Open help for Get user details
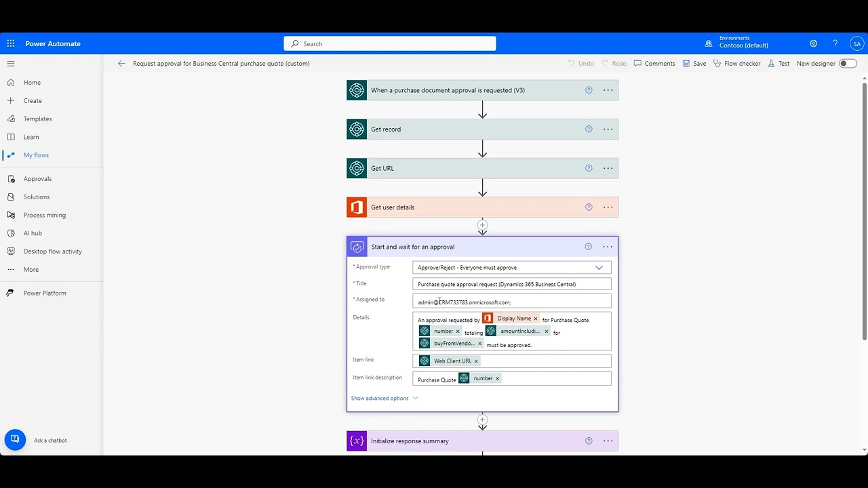 (x=589, y=207)
